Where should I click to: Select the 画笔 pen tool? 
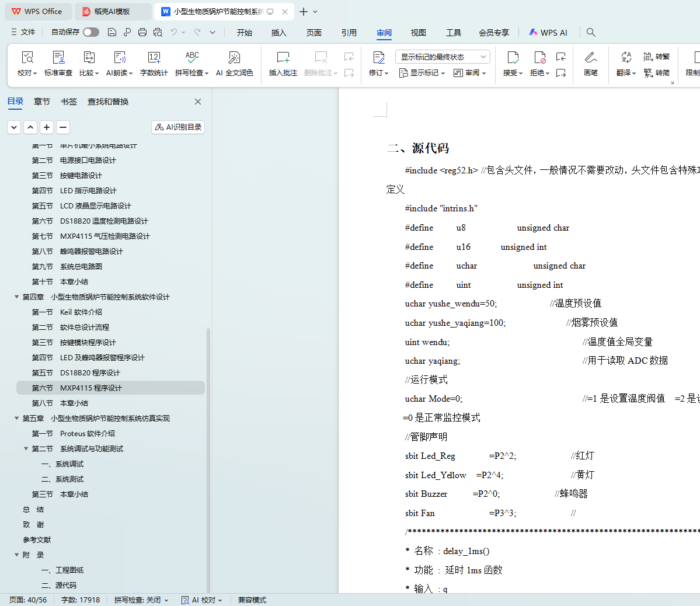click(x=590, y=58)
